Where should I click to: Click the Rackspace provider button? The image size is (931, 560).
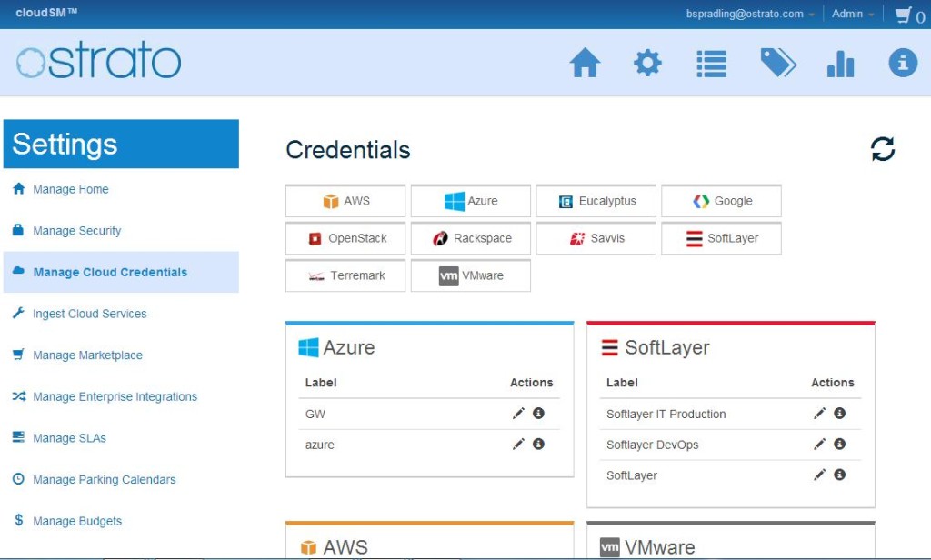(471, 238)
